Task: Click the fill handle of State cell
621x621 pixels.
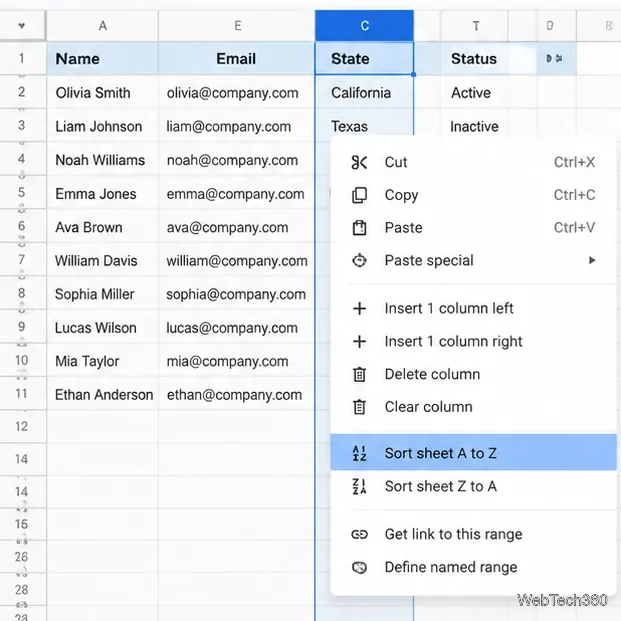Action: [413, 74]
